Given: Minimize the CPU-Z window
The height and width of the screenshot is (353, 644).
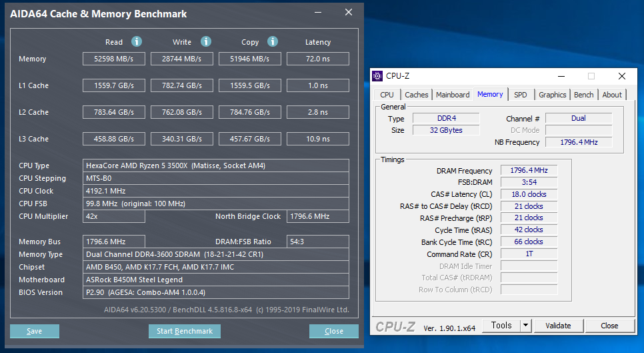Looking at the screenshot, I should 560,76.
